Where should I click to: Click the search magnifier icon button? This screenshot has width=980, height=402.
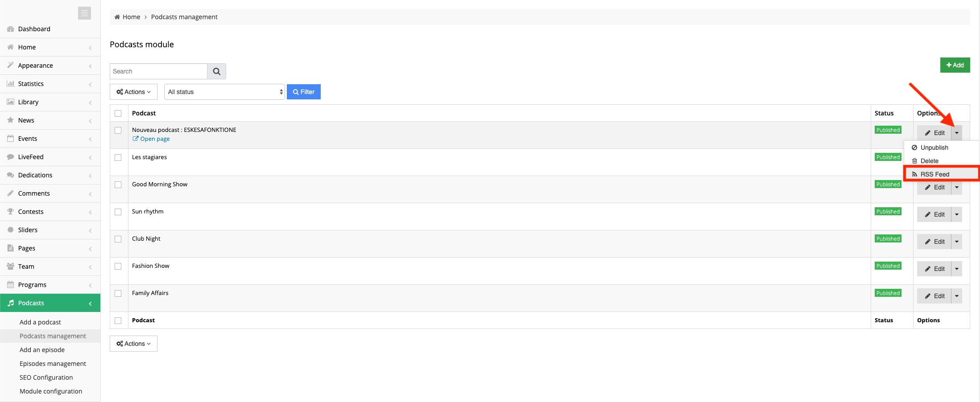coord(217,71)
